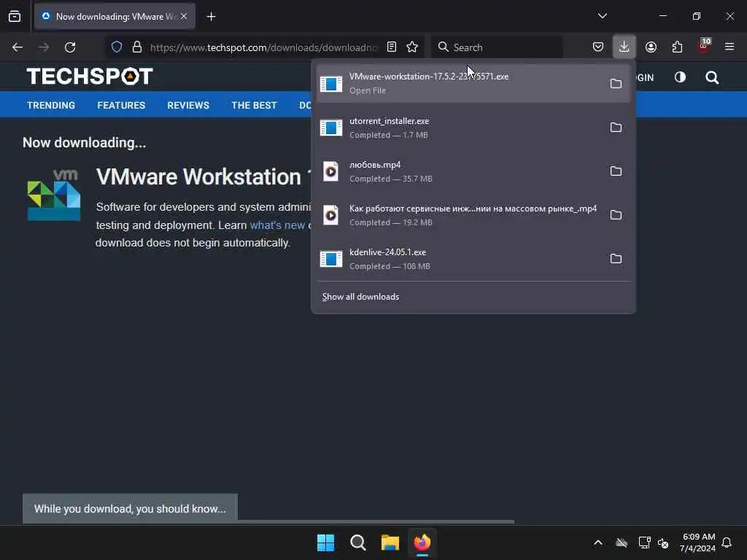Show utorrent_installer.exe in folder
747x560 pixels.
[616, 128]
